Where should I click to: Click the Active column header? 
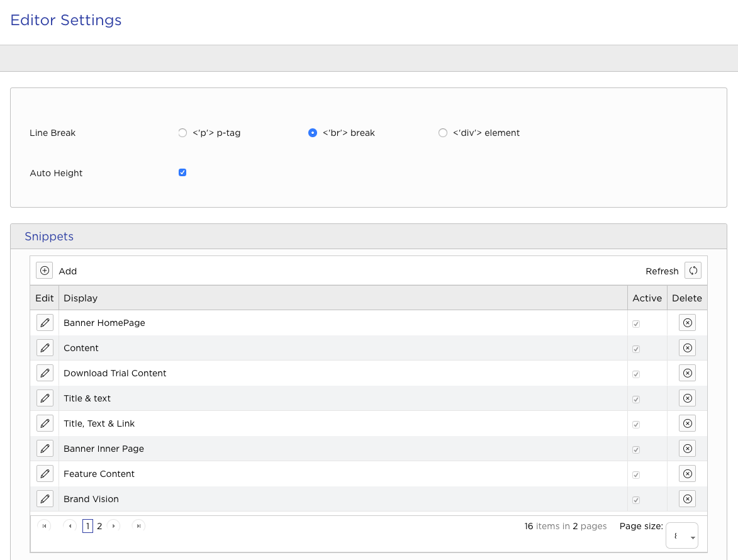[647, 298]
